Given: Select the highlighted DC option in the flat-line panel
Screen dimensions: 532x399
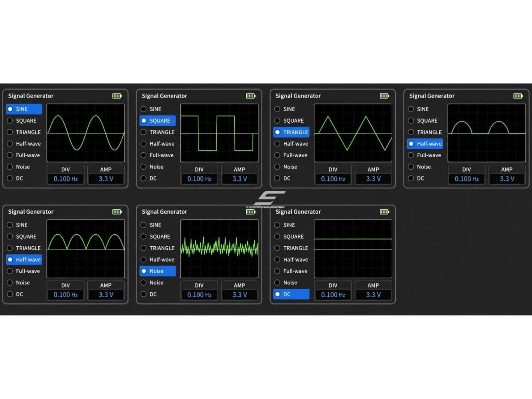Looking at the screenshot, I should pos(292,294).
